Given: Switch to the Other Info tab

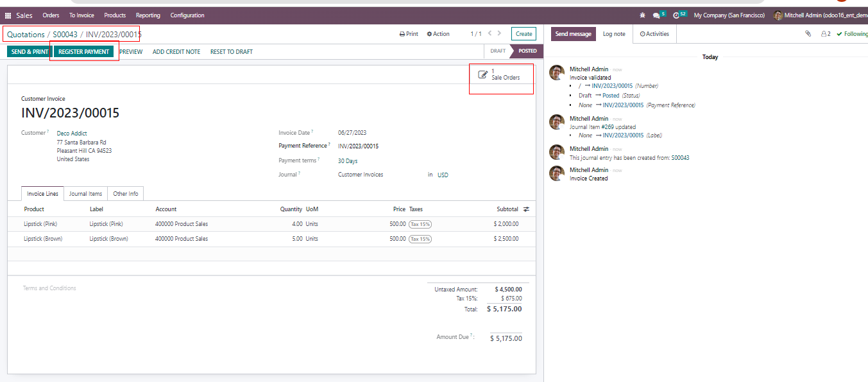Looking at the screenshot, I should coord(126,194).
